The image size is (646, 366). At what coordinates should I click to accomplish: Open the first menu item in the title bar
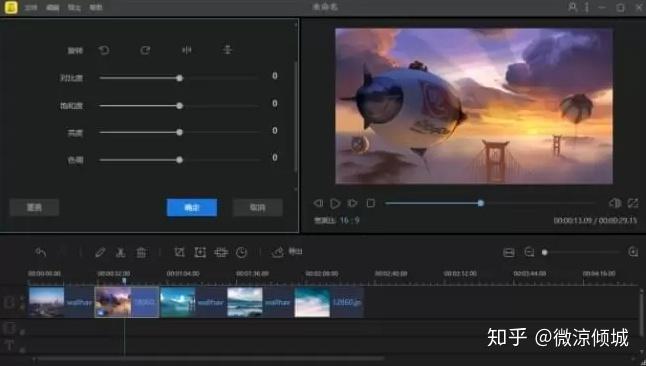(30, 7)
